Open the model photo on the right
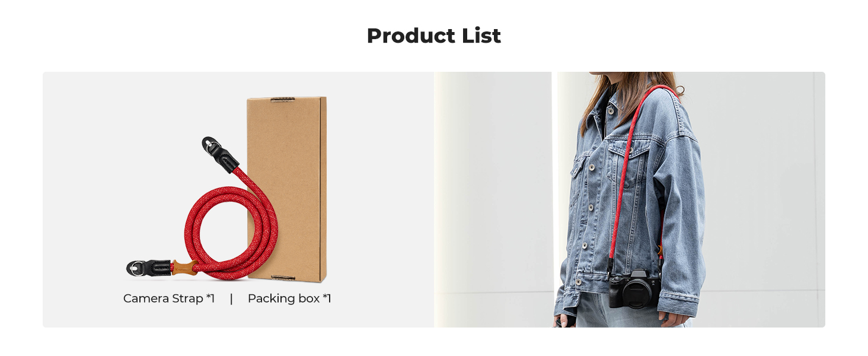The image size is (868, 356). [630, 199]
